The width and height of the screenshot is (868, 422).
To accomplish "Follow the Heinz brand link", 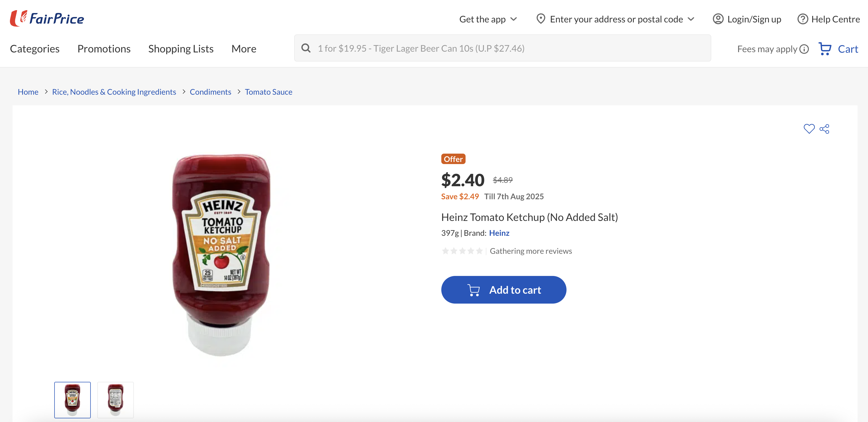I will pyautogui.click(x=499, y=233).
